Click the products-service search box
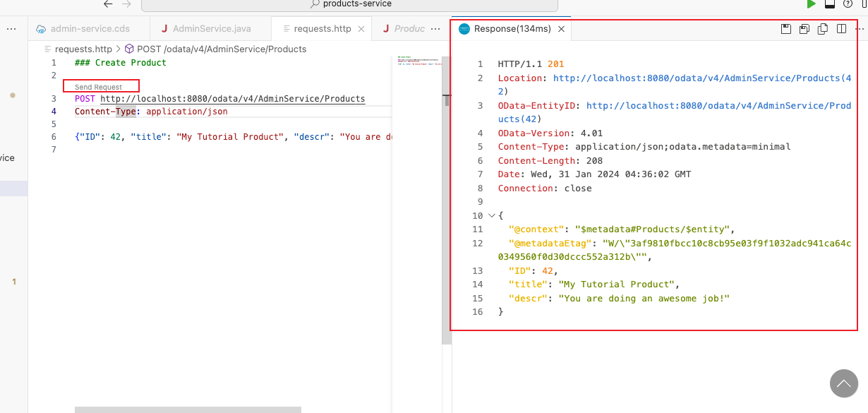868x413 pixels. click(349, 4)
